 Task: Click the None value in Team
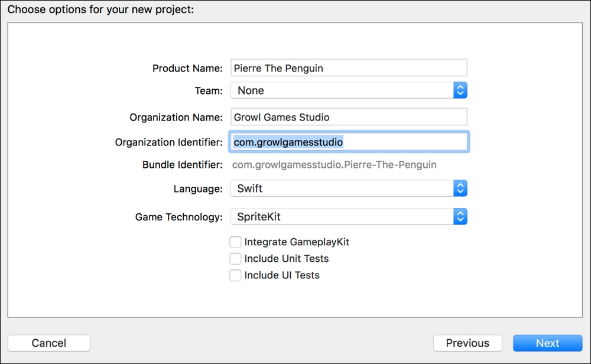point(250,90)
